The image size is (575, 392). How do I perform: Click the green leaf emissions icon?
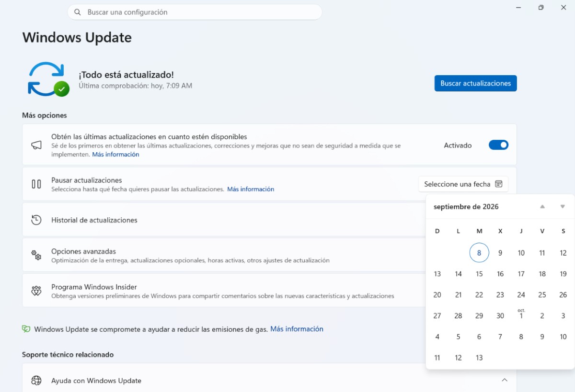[x=26, y=329]
